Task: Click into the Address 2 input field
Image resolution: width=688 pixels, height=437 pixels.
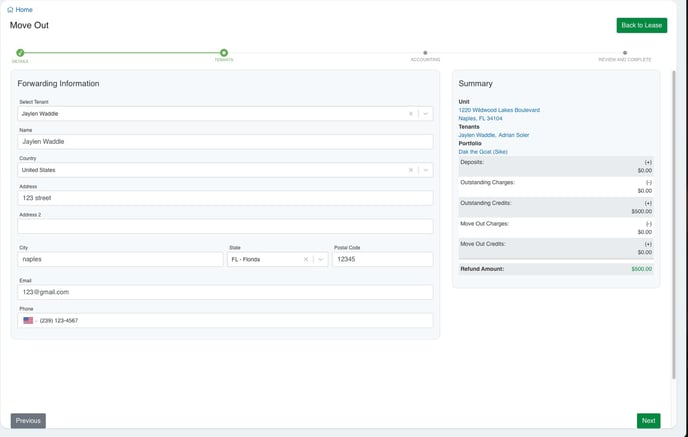Action: [225, 226]
